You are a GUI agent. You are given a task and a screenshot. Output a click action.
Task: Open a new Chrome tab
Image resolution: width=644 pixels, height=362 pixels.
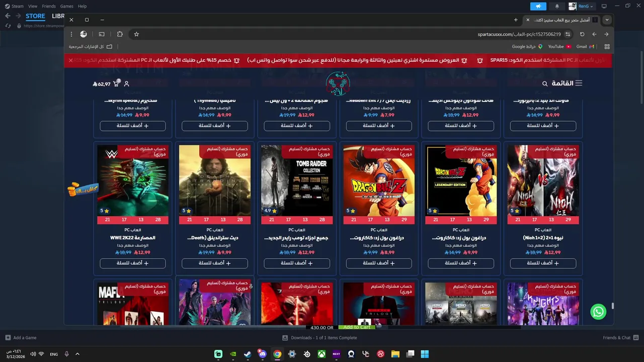tap(516, 20)
